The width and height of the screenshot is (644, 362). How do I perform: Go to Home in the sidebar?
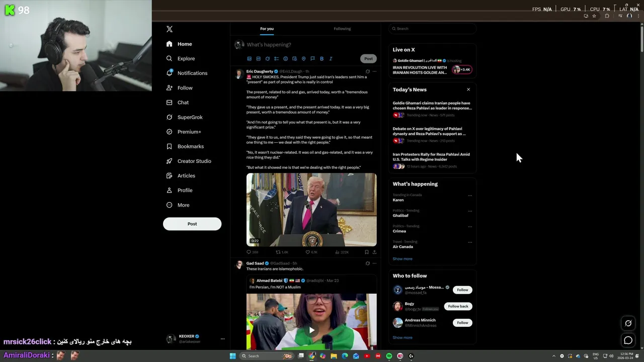point(179,44)
